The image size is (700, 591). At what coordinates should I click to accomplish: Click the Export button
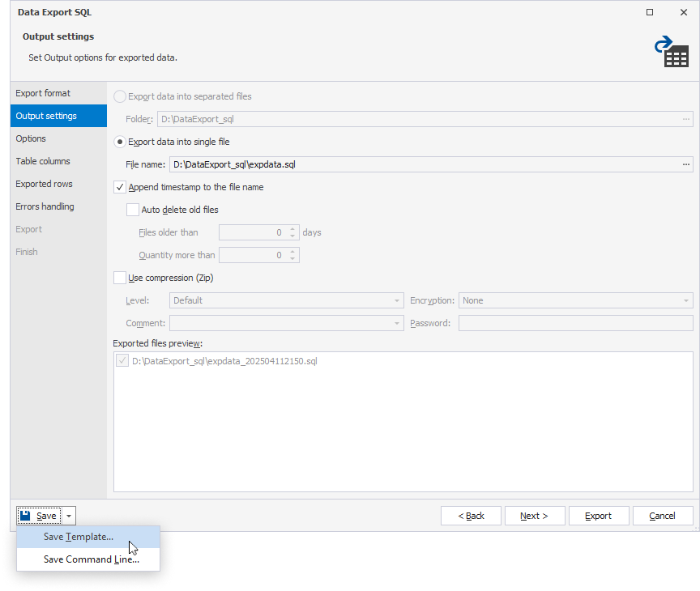coord(598,516)
